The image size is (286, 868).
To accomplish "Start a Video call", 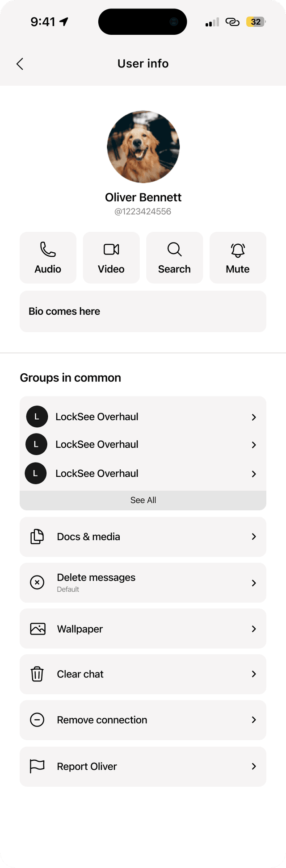I will click(111, 258).
